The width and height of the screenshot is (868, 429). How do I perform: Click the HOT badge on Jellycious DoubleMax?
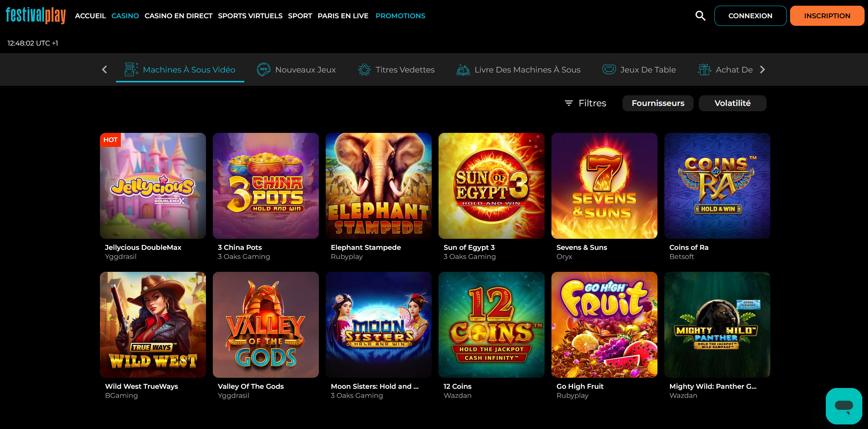(x=110, y=140)
